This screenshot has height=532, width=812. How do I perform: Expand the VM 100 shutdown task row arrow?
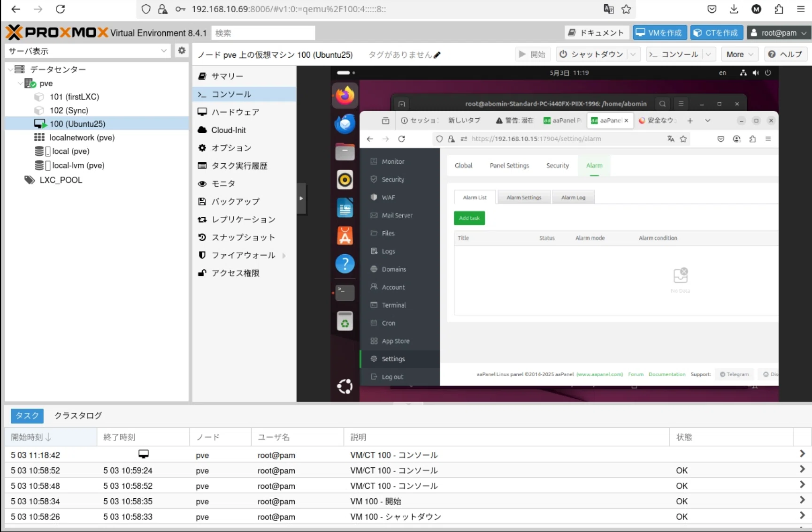[x=802, y=516]
